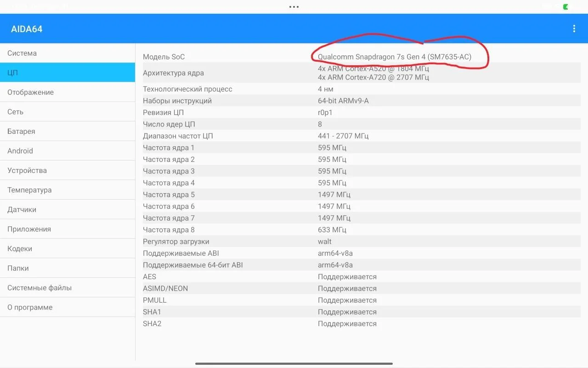588x368 pixels.
Task: Select the Ревизия ЦП value r0p1
Action: [325, 112]
